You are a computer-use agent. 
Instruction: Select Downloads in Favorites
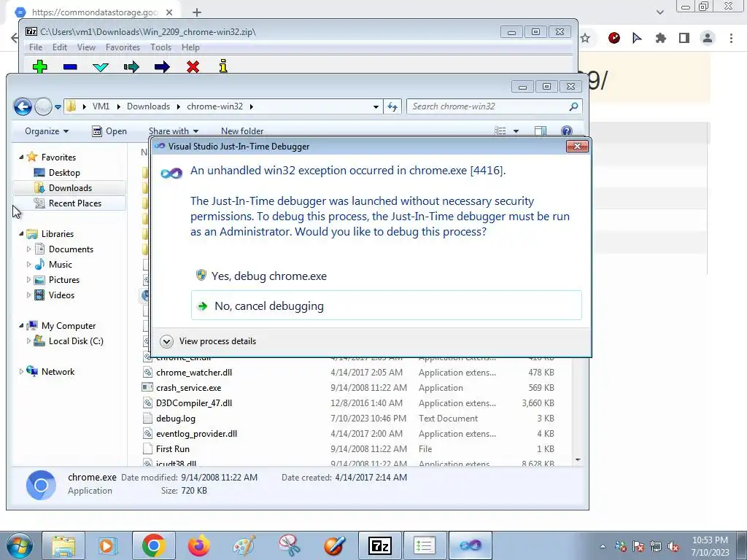(x=70, y=187)
